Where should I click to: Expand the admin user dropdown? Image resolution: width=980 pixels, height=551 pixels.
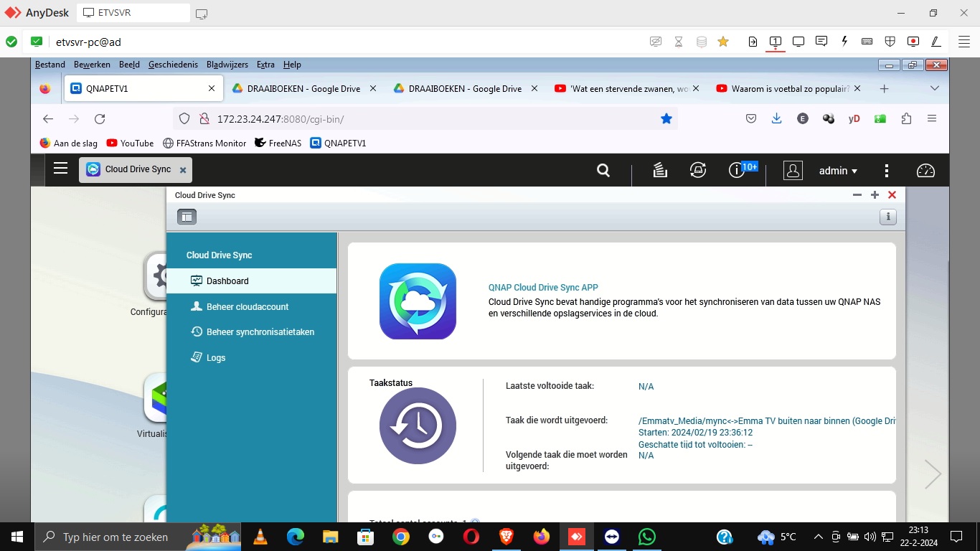[839, 171]
